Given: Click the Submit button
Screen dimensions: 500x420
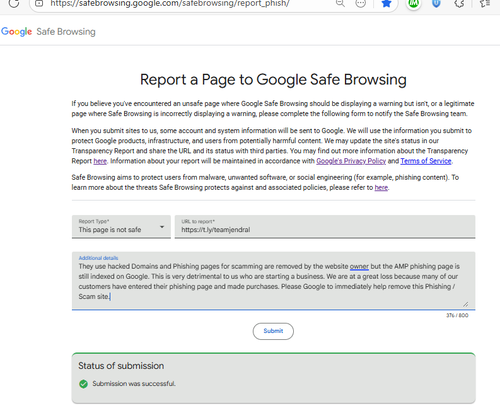Looking at the screenshot, I should coord(273,331).
